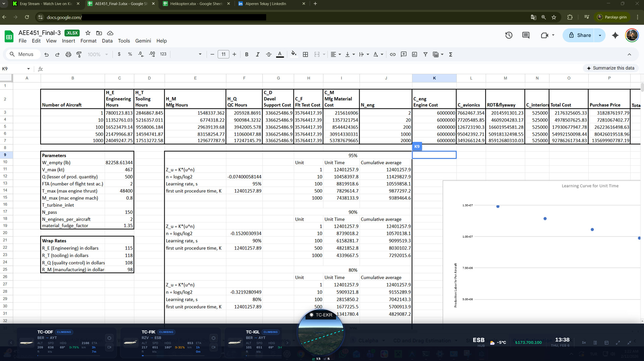The width and height of the screenshot is (644, 361).
Task: Open the fill color swatch
Action: [294, 54]
